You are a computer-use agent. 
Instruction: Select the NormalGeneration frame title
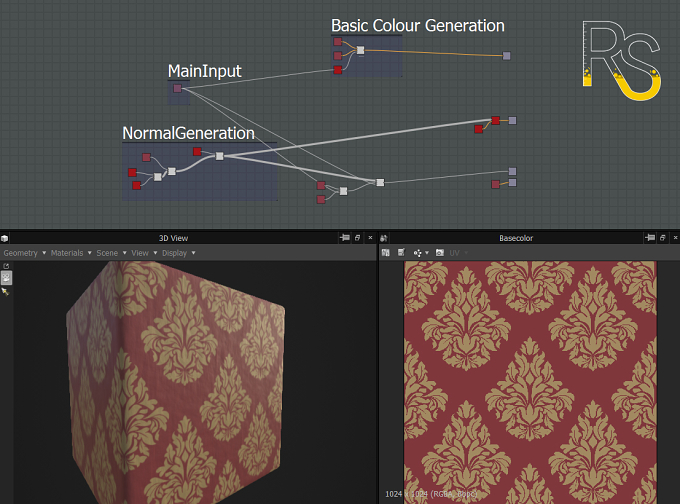(188, 133)
